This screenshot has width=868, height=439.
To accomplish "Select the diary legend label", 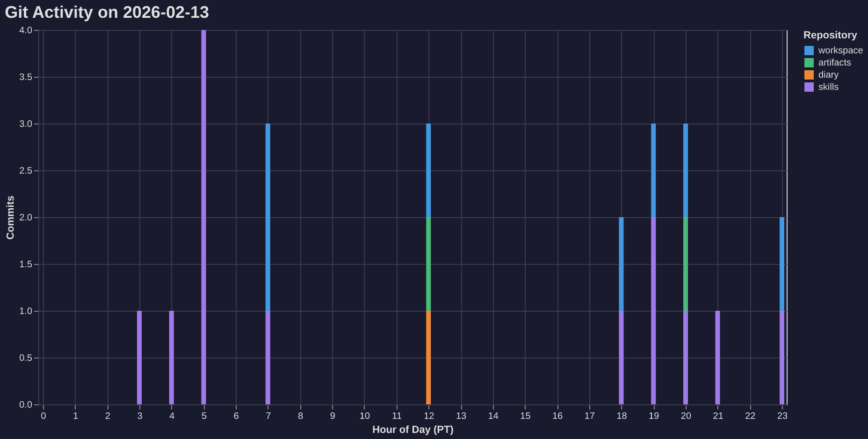I will 828,74.
